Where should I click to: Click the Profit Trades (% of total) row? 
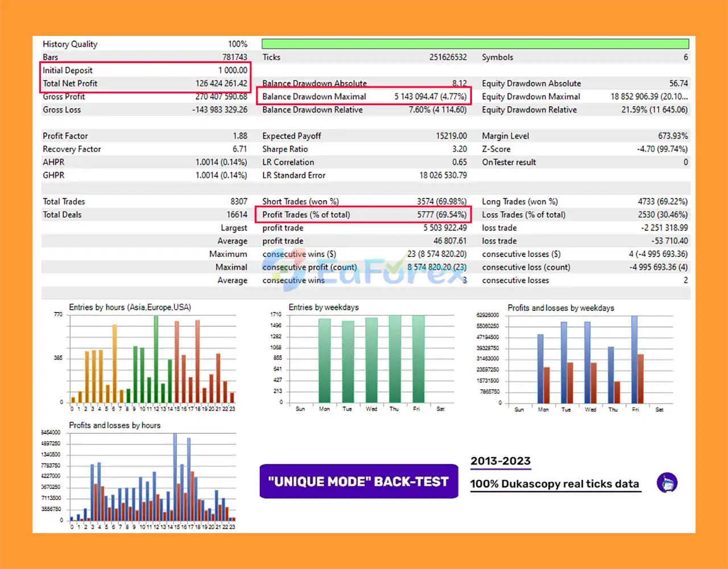click(364, 215)
